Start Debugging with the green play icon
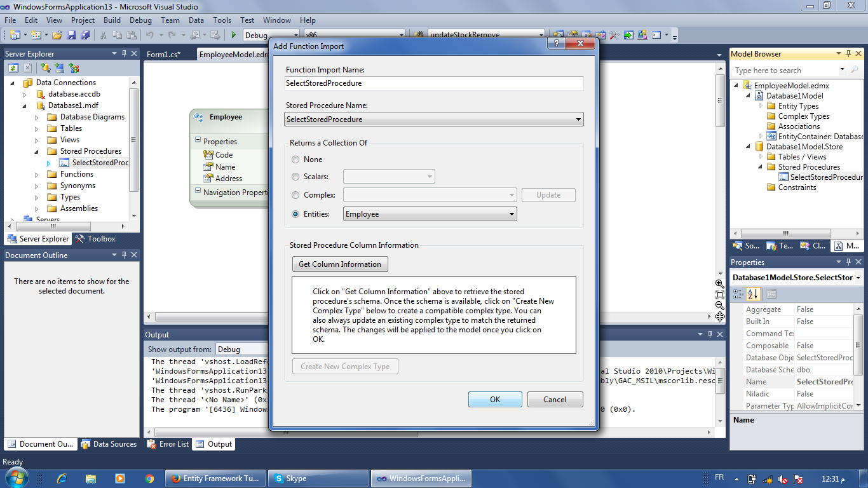This screenshot has height=488, width=868. point(234,35)
